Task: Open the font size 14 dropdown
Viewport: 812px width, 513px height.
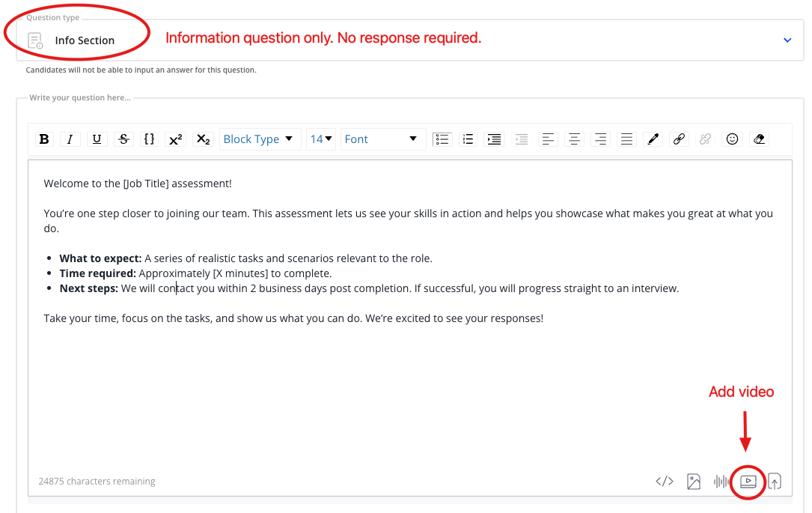Action: (x=321, y=139)
